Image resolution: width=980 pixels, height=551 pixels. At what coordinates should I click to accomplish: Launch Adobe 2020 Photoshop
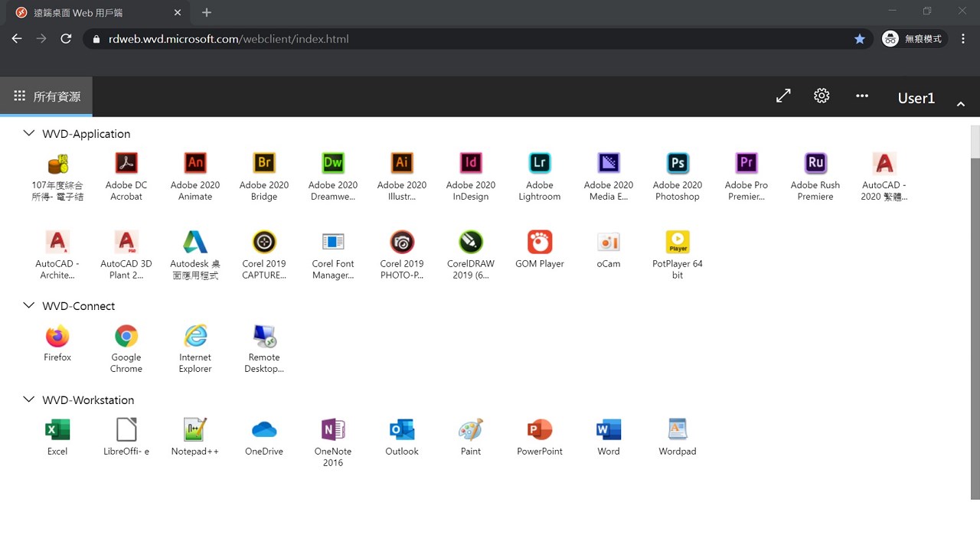click(678, 176)
